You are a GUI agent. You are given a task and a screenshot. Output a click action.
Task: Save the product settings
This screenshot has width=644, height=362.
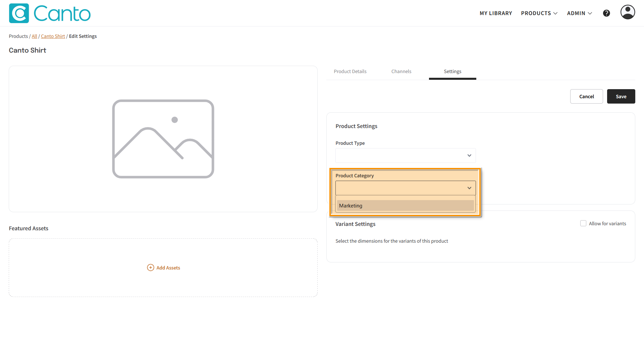[621, 97]
